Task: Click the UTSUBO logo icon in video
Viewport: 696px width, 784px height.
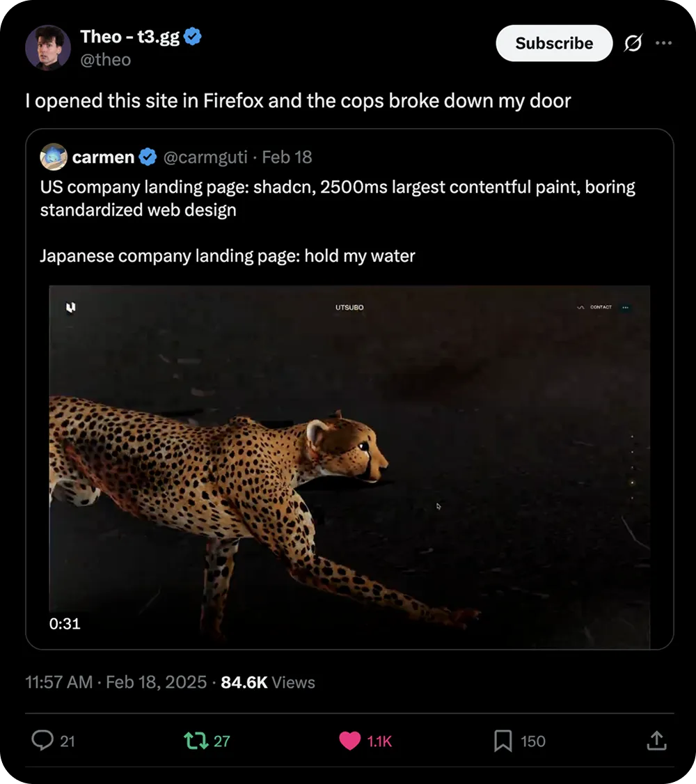Action: (70, 307)
